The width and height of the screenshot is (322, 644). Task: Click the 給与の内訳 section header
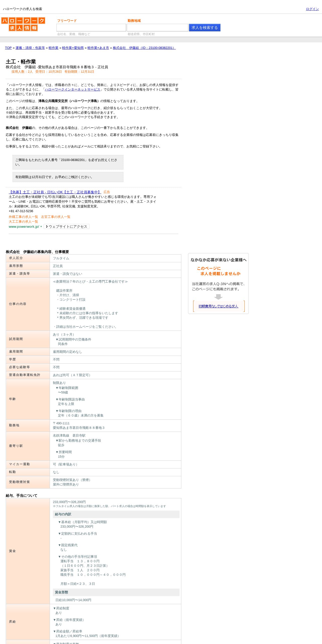pyautogui.click(x=116, y=514)
